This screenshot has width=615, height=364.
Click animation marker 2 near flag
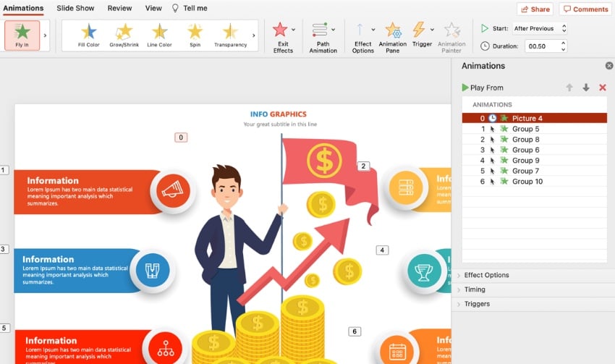pyautogui.click(x=363, y=166)
